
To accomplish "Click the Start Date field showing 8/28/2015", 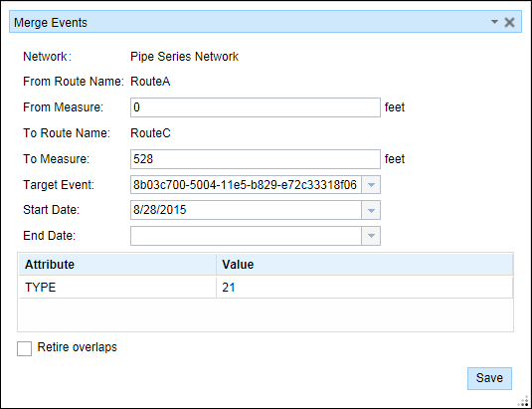I will click(x=246, y=210).
